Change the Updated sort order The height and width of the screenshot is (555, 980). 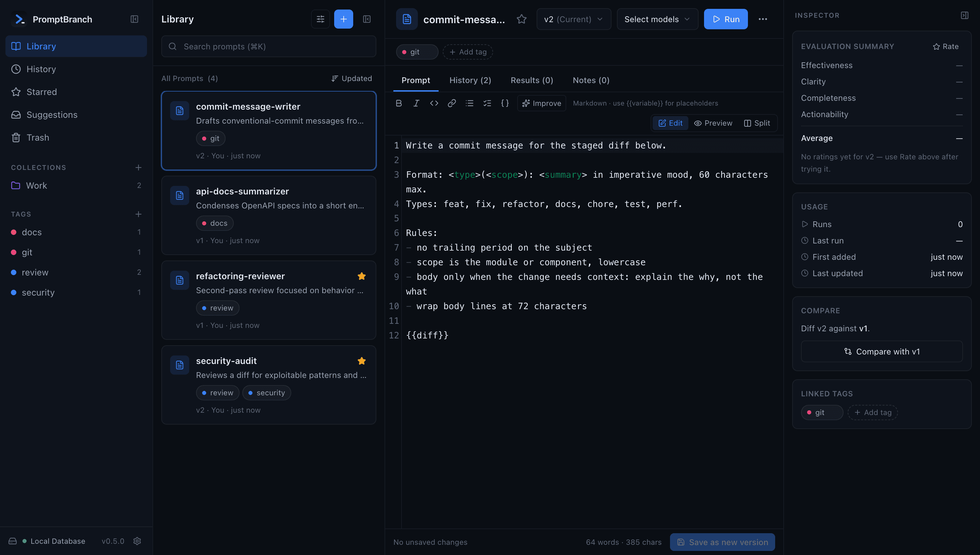pyautogui.click(x=351, y=78)
